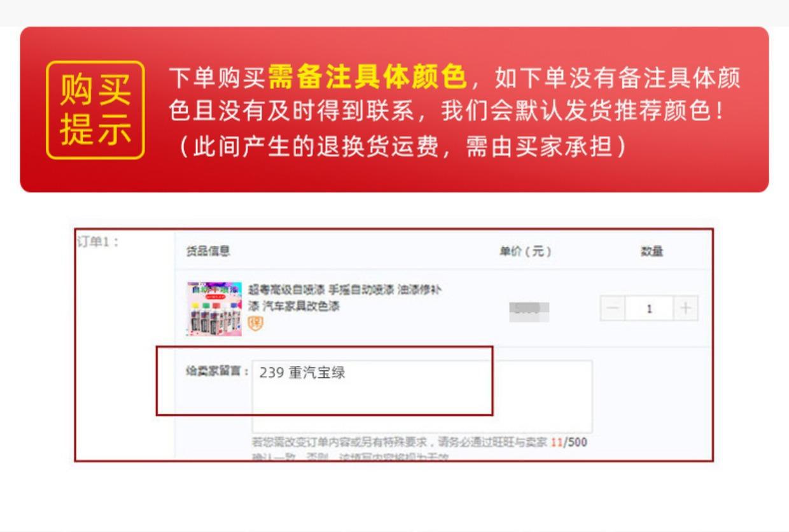789x532 pixels.
Task: Click the quantity field showing 1
Action: point(649,309)
